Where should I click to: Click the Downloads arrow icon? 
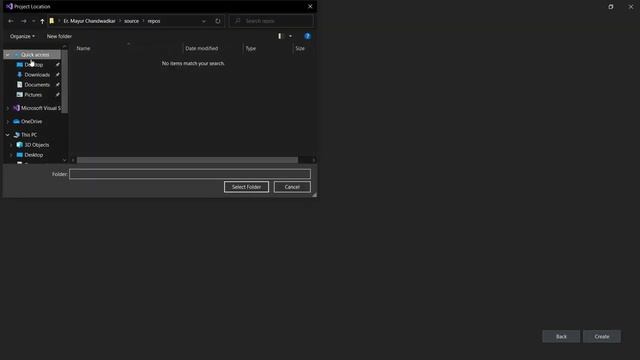(x=19, y=75)
